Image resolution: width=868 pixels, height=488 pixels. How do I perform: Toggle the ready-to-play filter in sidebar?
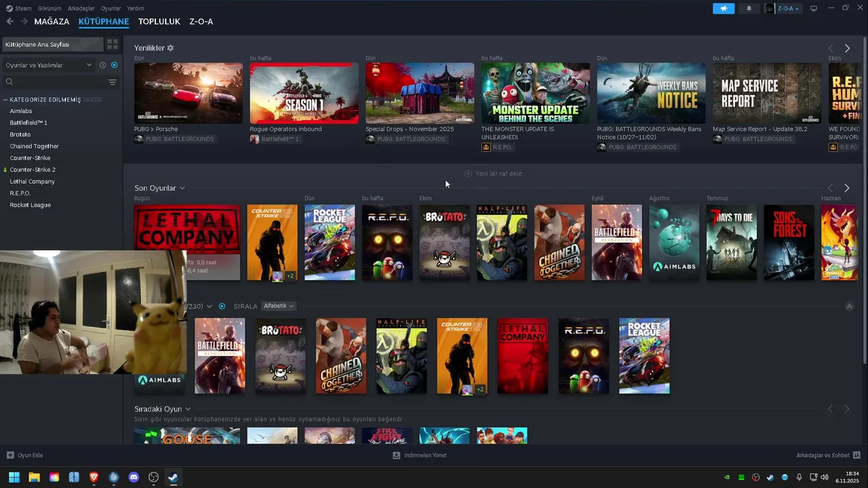pos(114,65)
